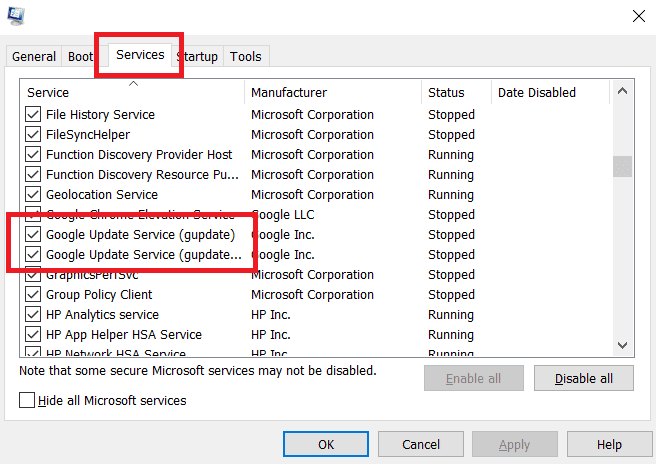Image resolution: width=656 pixels, height=464 pixels.
Task: Toggle Function Discovery Resource Publication checkbox
Action: point(33,174)
